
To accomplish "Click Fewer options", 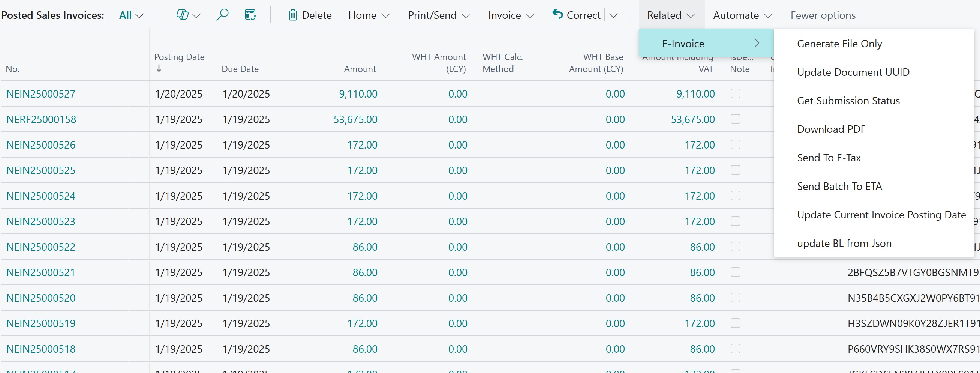I will pos(823,15).
